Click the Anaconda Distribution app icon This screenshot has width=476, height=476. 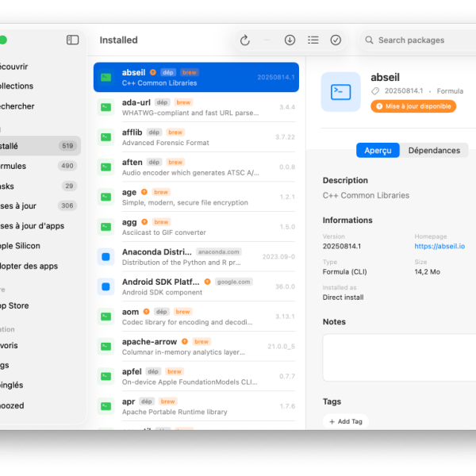tap(106, 257)
